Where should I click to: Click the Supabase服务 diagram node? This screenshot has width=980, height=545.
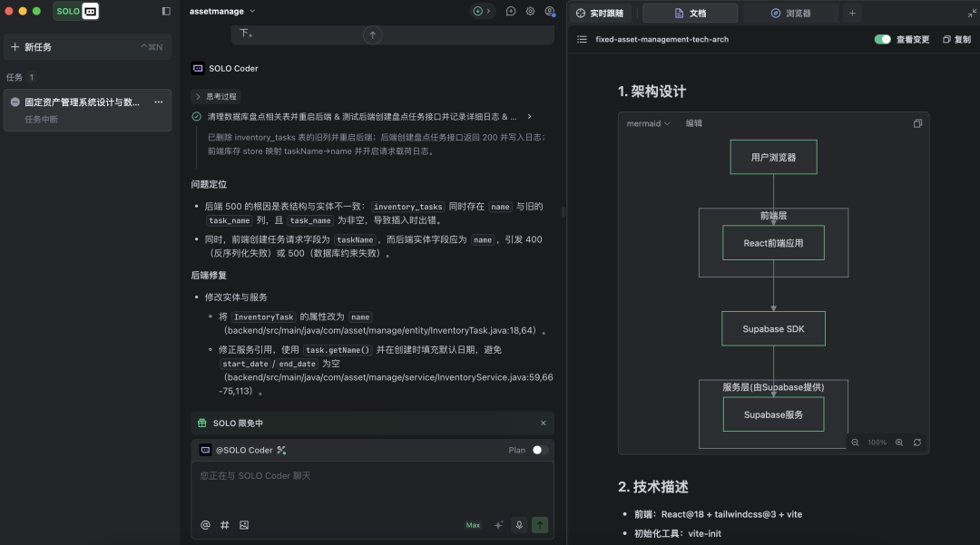coord(774,414)
